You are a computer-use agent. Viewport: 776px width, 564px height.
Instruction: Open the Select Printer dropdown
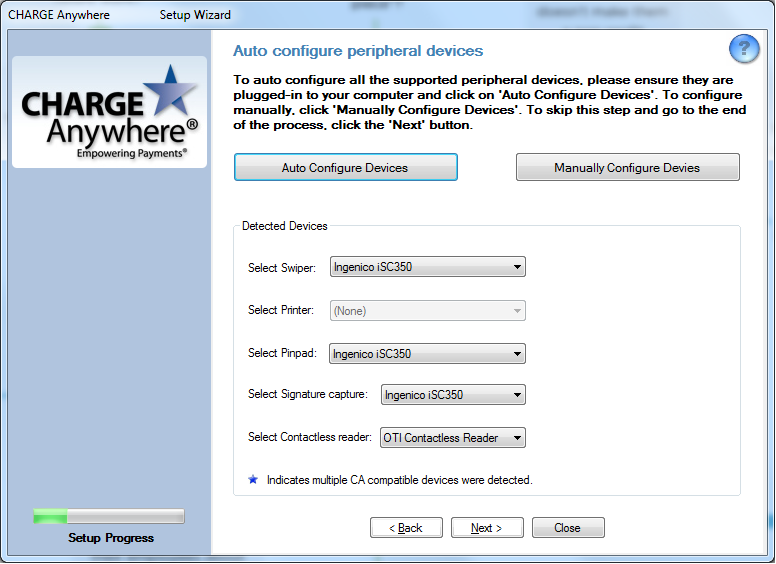click(427, 311)
